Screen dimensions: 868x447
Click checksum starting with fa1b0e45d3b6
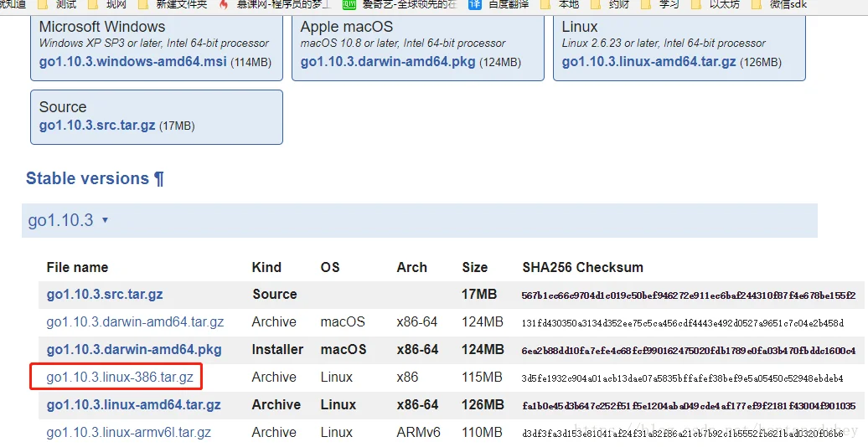click(689, 406)
